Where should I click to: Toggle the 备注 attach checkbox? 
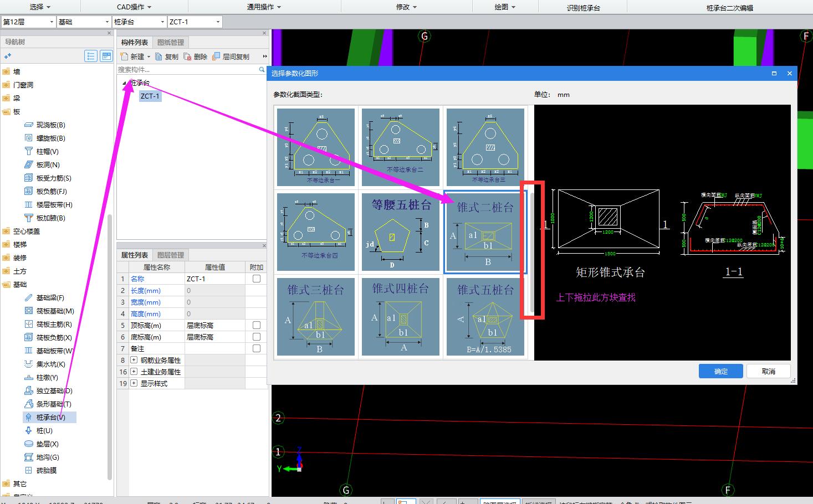coord(257,348)
